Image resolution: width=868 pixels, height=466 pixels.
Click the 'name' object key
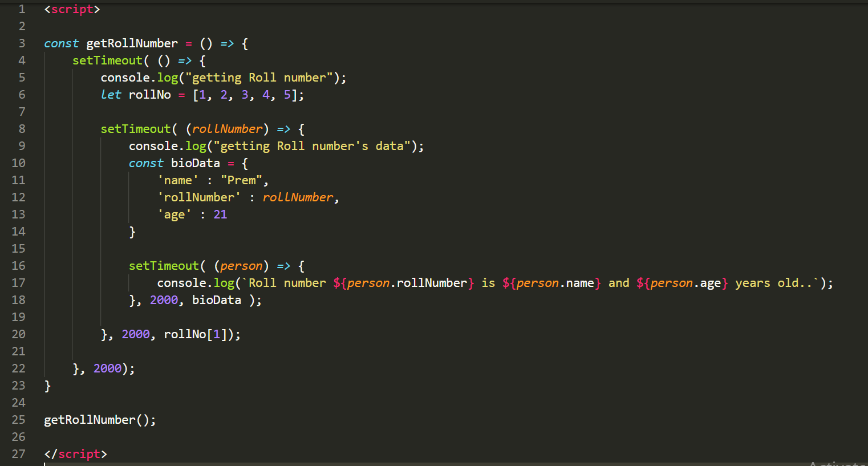(x=178, y=180)
